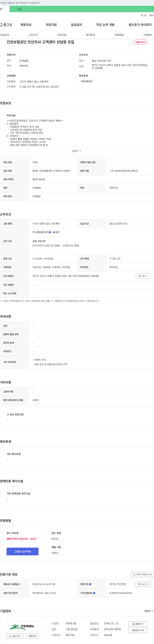Image resolution: width=154 pixels, height=644 pixels.
Task: Jump to the 우대사항 section tab
Action: click(62, 35)
